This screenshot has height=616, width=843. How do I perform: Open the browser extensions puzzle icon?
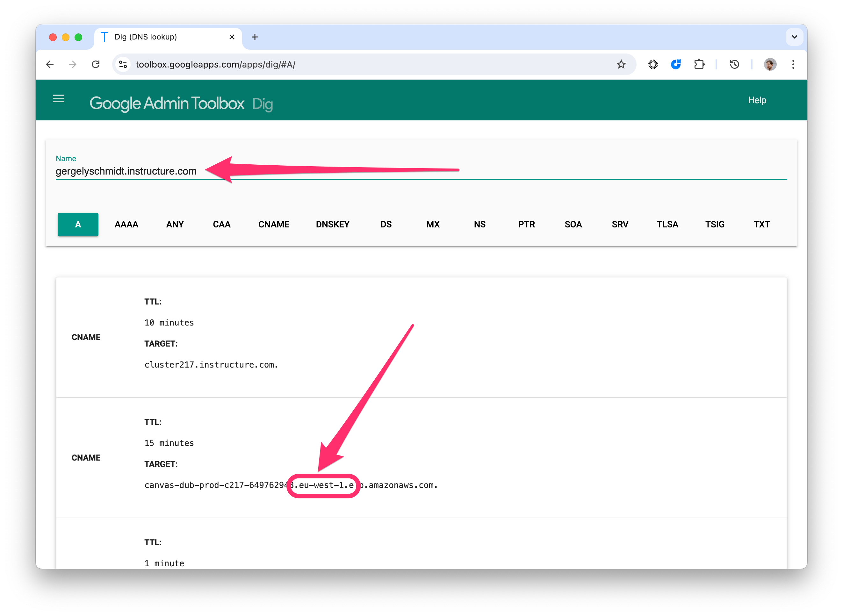(x=699, y=64)
